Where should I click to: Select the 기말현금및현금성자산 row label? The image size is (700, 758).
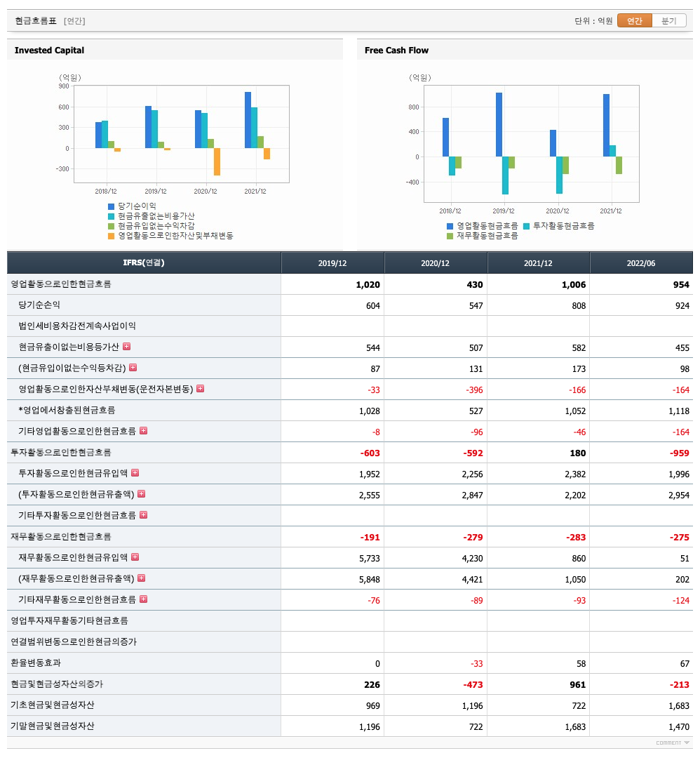pos(52,726)
